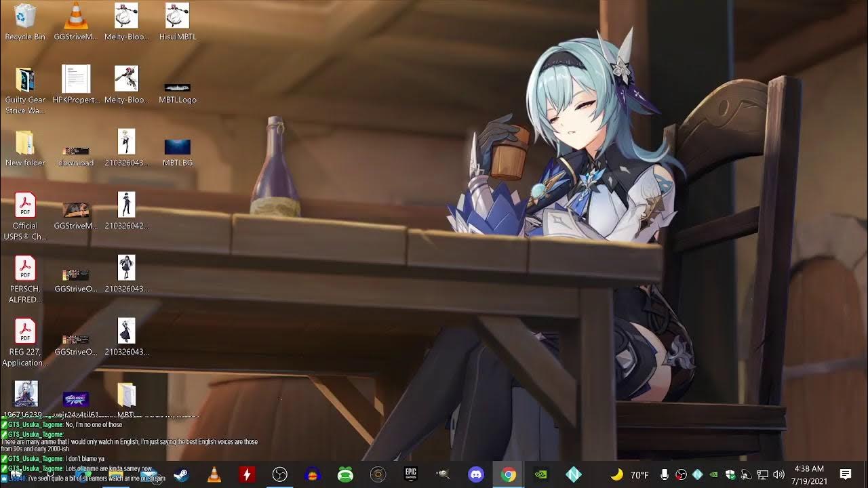
Task: Launch VLC media player from the taskbar
Action: click(x=214, y=475)
